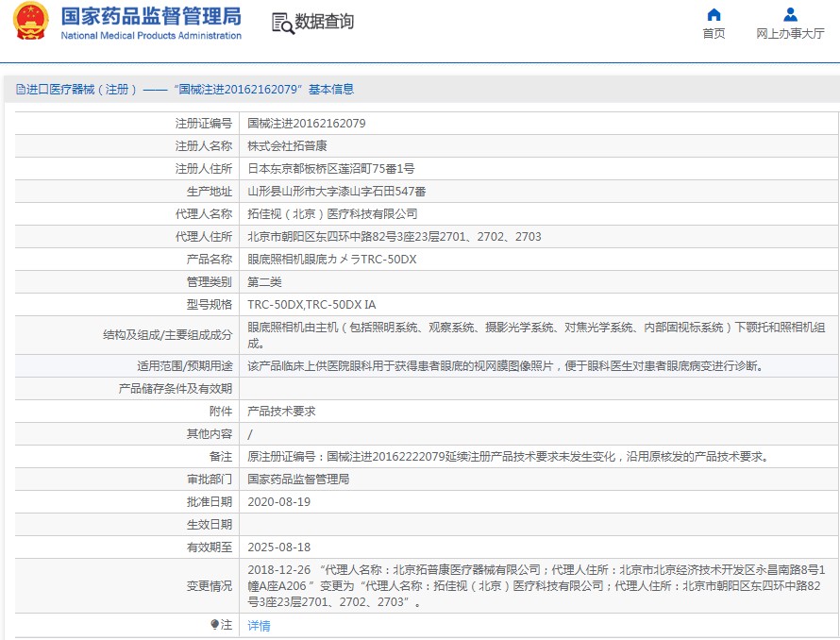Click the 产品名称 label
The width and height of the screenshot is (840, 640).
(210, 259)
